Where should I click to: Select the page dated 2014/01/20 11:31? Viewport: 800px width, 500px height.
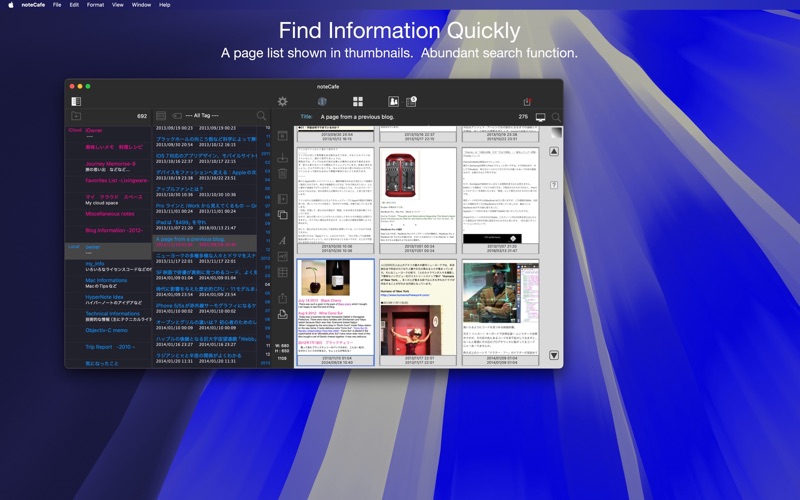204,358
